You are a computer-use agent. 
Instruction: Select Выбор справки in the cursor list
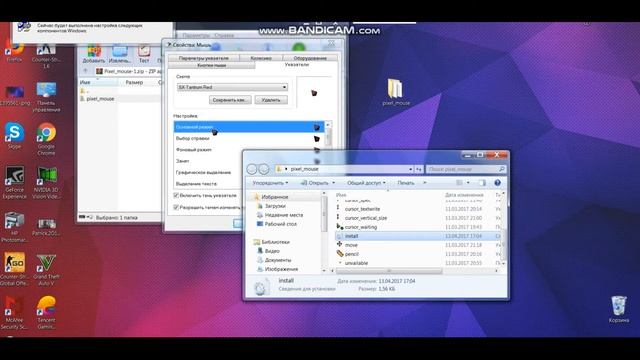[249, 138]
